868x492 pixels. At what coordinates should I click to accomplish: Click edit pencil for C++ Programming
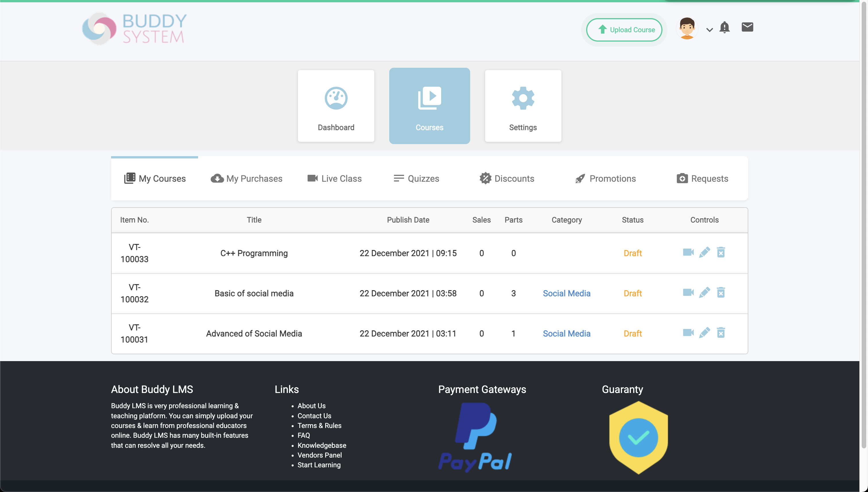[704, 252]
